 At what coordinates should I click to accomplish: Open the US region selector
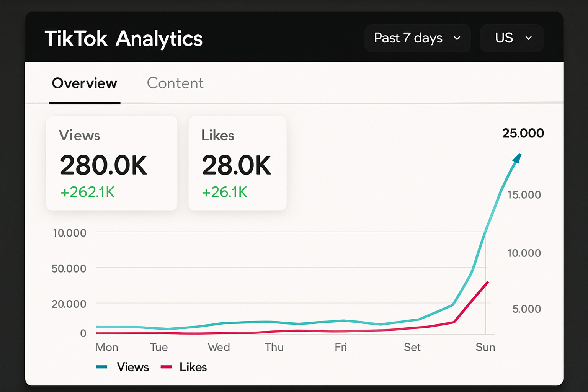(511, 38)
